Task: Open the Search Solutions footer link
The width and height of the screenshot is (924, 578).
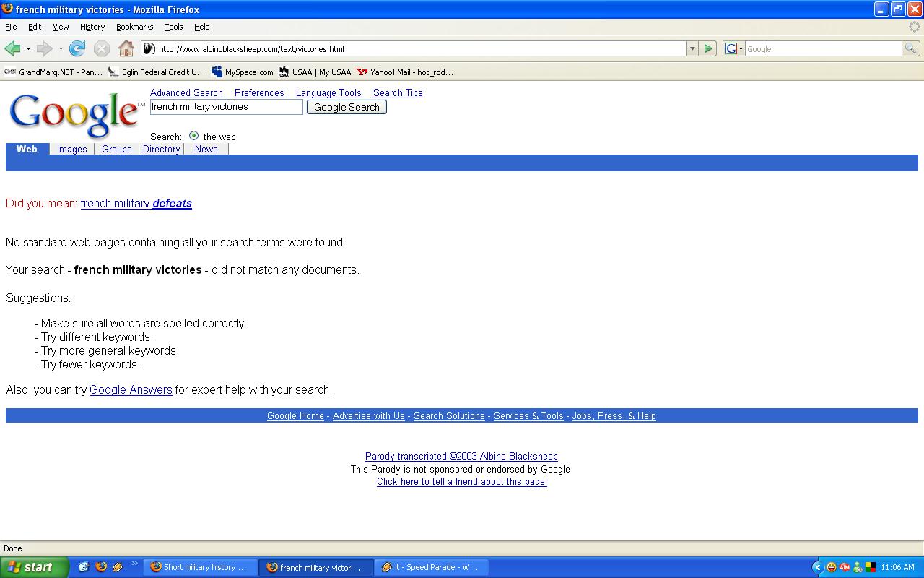Action: (449, 415)
